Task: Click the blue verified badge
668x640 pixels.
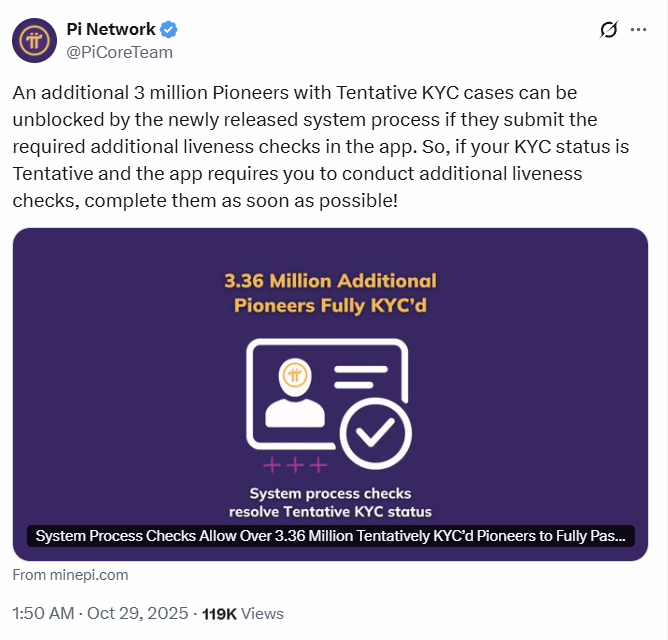Action: (171, 31)
